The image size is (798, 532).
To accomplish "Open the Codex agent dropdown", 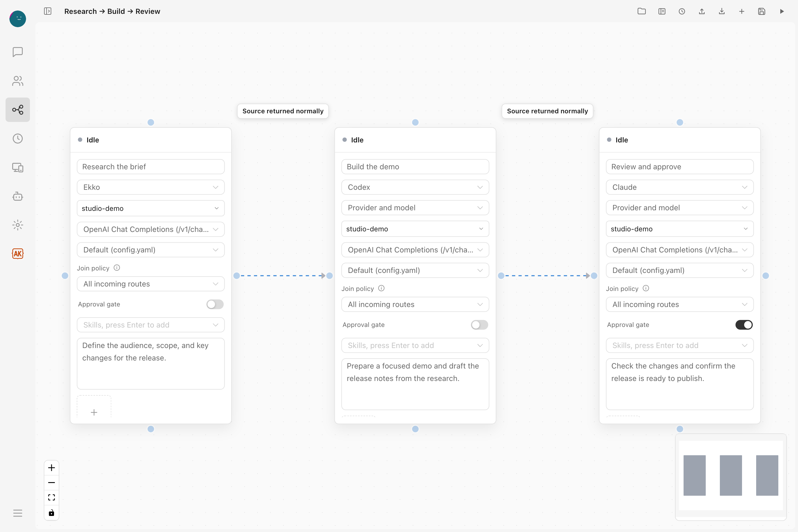I will point(415,187).
